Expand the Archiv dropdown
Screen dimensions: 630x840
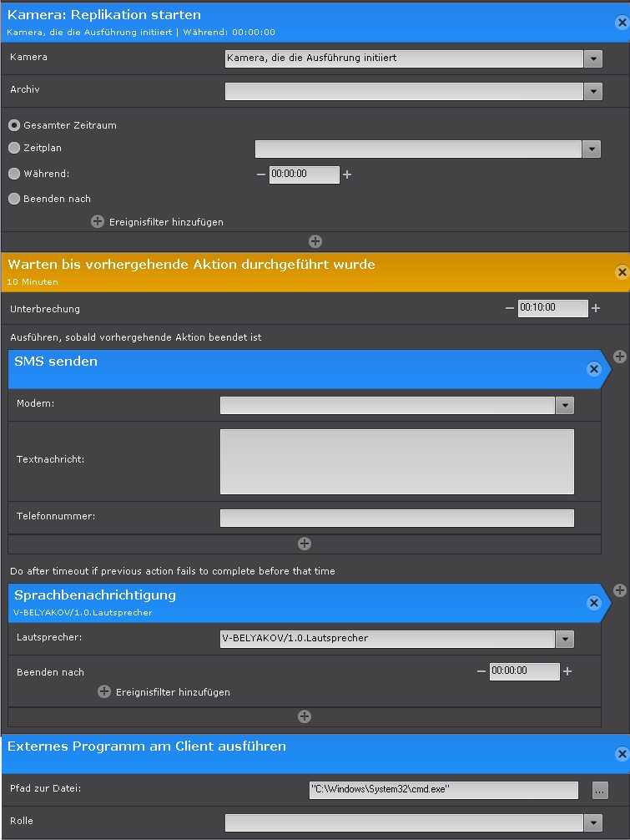coord(592,91)
